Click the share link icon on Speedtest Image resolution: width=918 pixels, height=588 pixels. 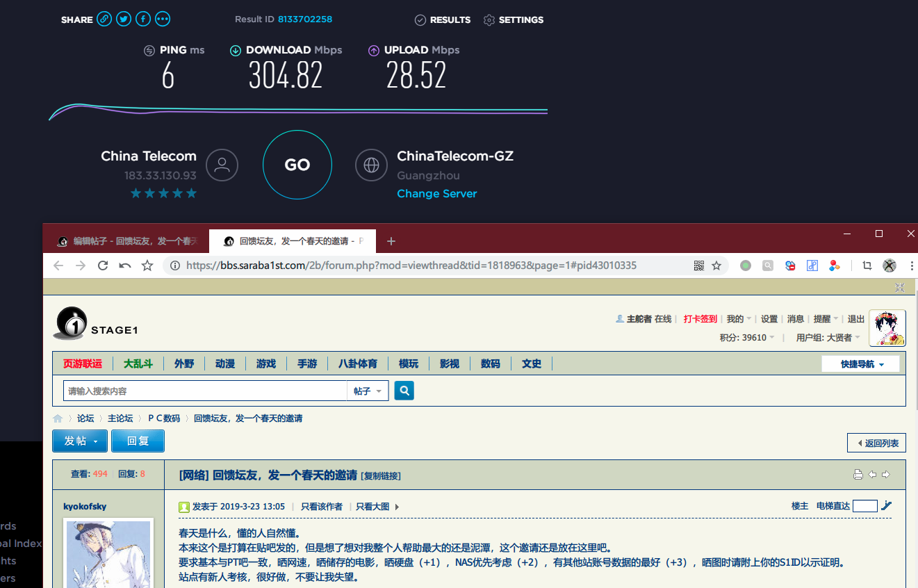tap(104, 19)
